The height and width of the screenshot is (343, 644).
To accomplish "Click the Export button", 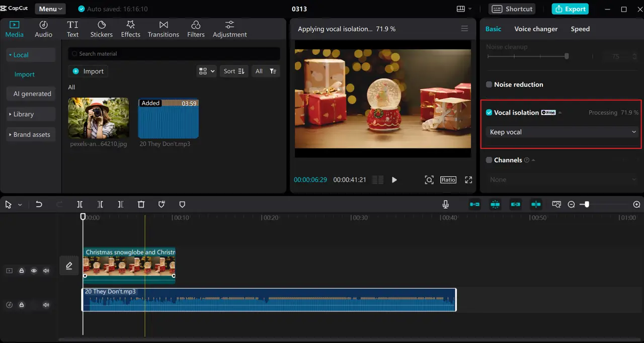I will [570, 9].
